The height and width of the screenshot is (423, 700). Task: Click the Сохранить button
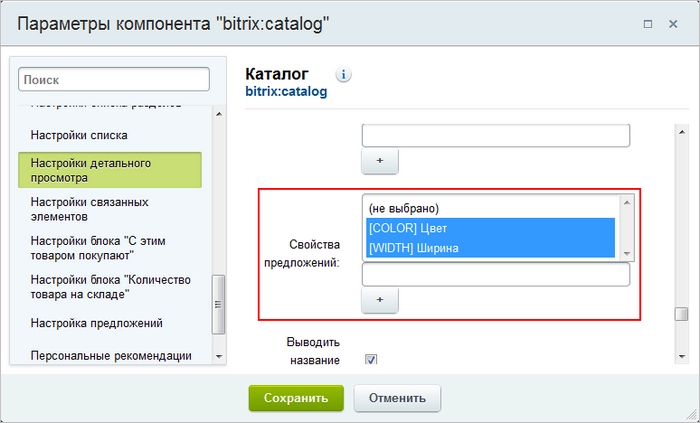click(x=296, y=398)
